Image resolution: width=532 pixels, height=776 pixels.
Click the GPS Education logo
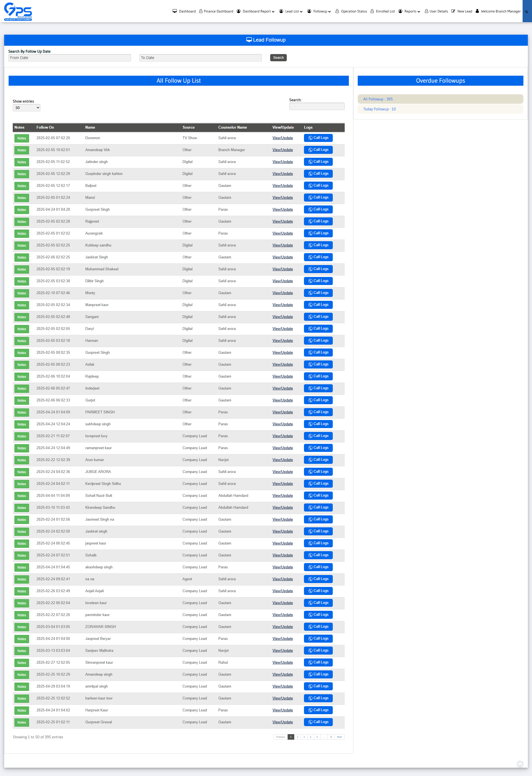pos(18,11)
